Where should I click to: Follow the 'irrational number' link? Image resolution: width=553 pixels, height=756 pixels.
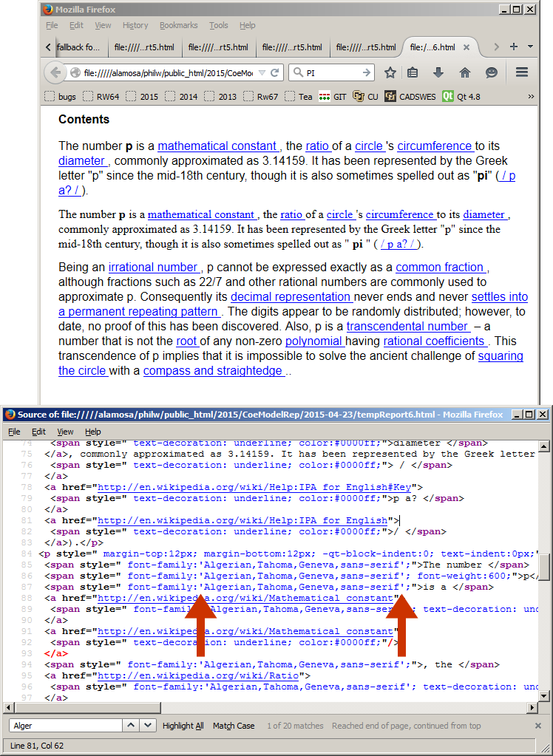coord(155,267)
